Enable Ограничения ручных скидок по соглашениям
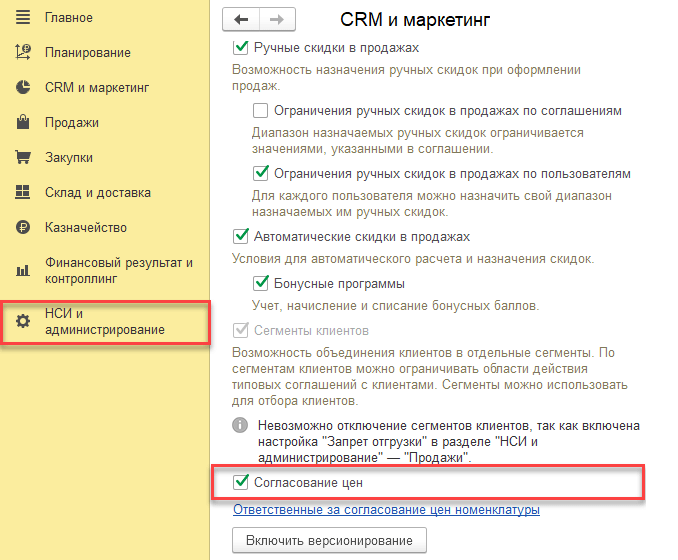The width and height of the screenshot is (678, 560). pyautogui.click(x=262, y=110)
